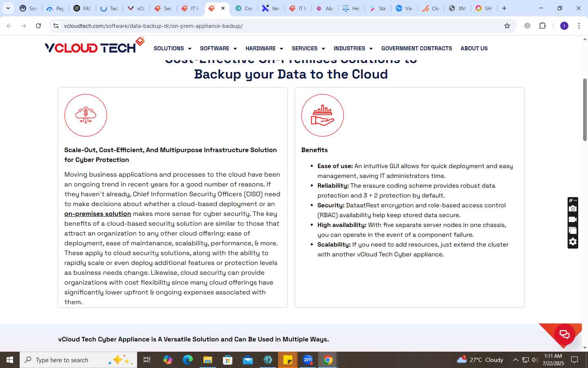Image resolution: width=588 pixels, height=368 pixels.
Task: Open Sticky Notes from taskbar
Action: point(288,360)
